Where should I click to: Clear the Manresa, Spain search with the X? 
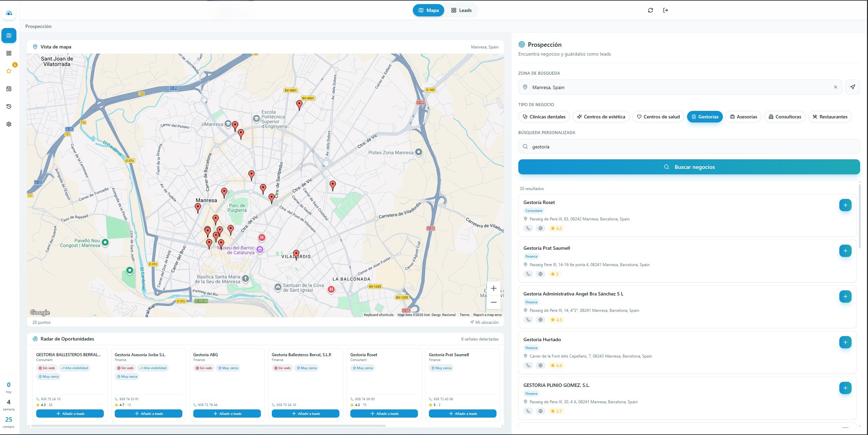coord(836,87)
